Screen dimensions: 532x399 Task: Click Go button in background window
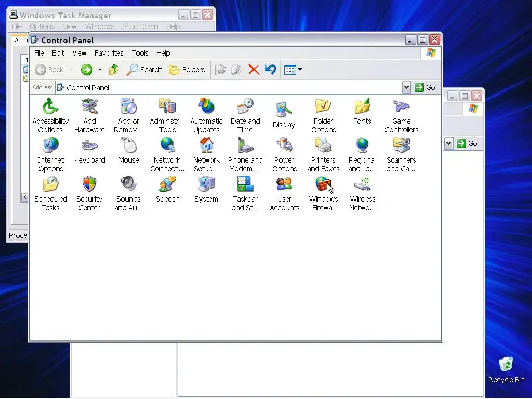point(467,143)
